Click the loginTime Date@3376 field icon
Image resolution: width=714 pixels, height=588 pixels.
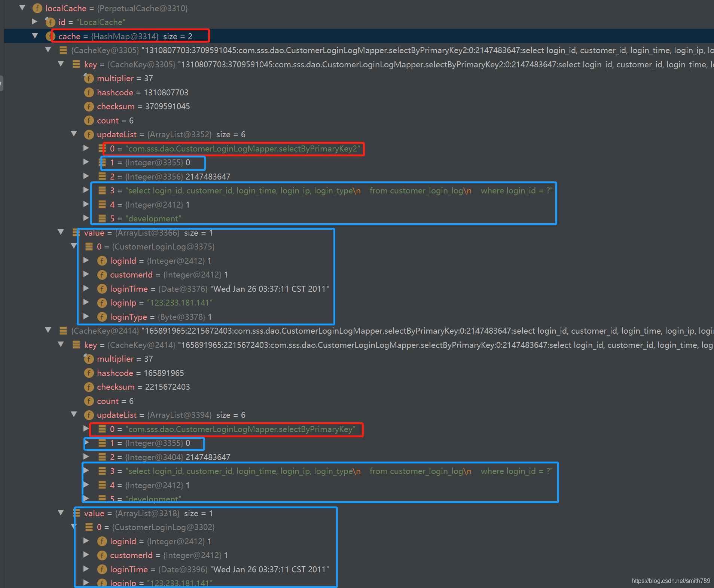[x=102, y=289]
